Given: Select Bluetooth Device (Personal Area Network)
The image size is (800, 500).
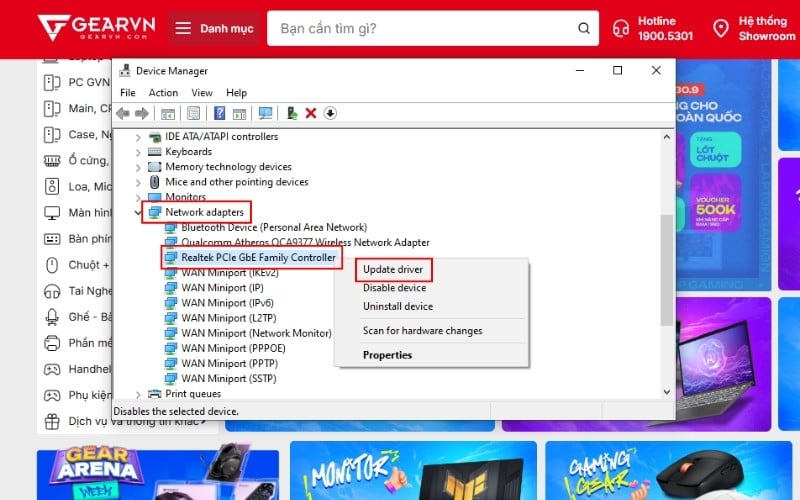Looking at the screenshot, I should point(274,228).
